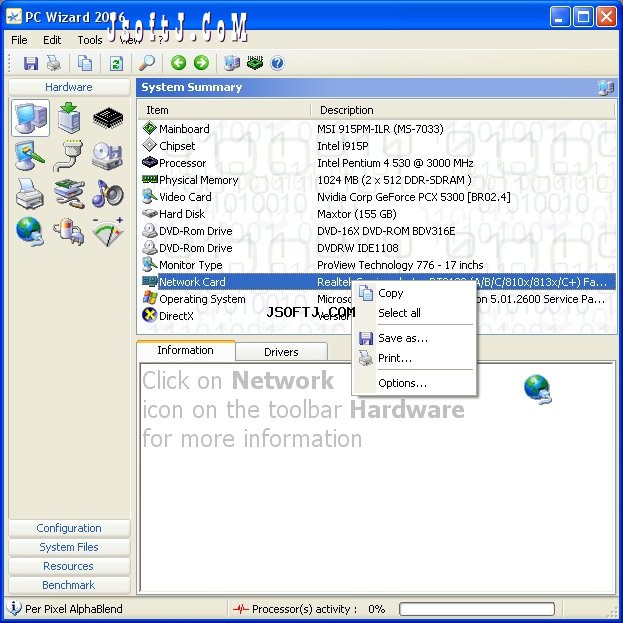
Task: Open help with the question mark icon
Action: pyautogui.click(x=277, y=63)
